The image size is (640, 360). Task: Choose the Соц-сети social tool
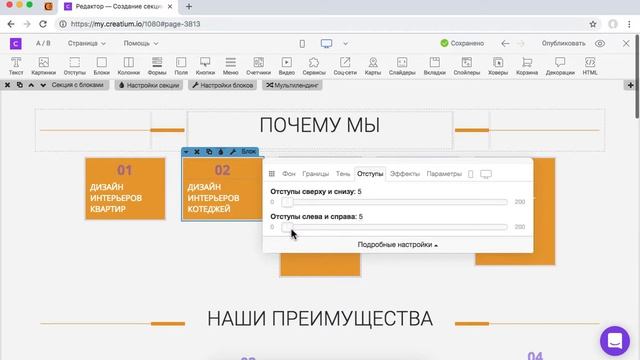coord(345,66)
